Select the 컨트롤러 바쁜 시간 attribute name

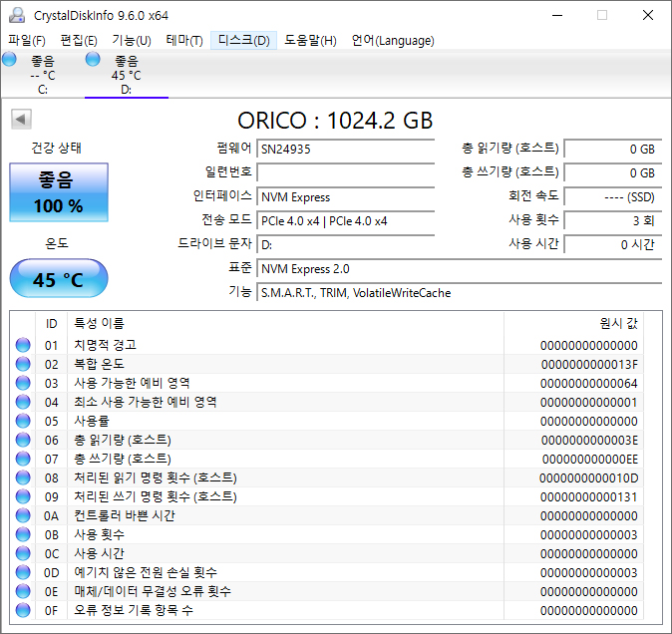[125, 515]
